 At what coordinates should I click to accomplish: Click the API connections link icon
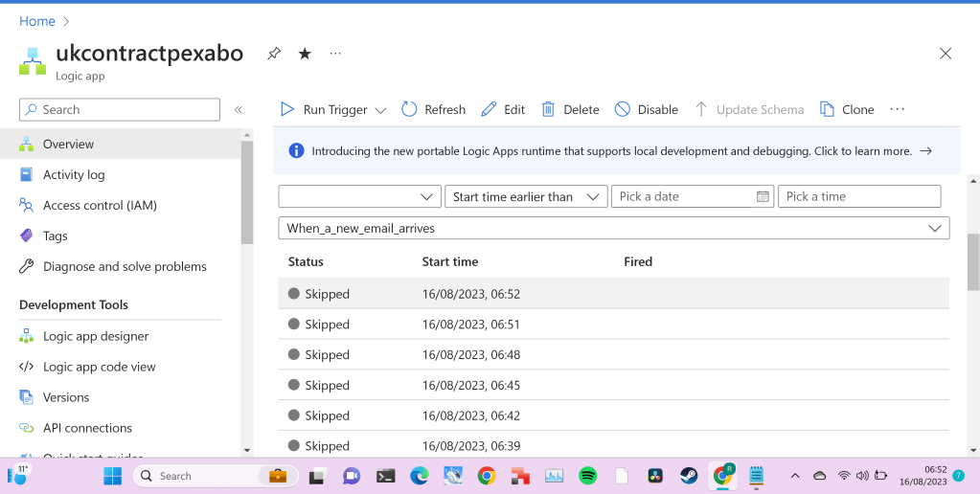pyautogui.click(x=26, y=428)
